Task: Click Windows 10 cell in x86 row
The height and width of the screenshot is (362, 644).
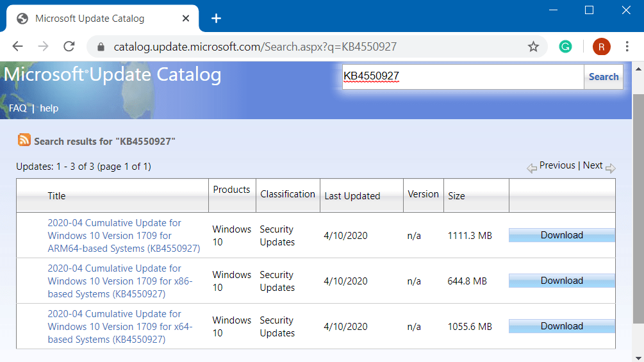Action: tap(231, 281)
